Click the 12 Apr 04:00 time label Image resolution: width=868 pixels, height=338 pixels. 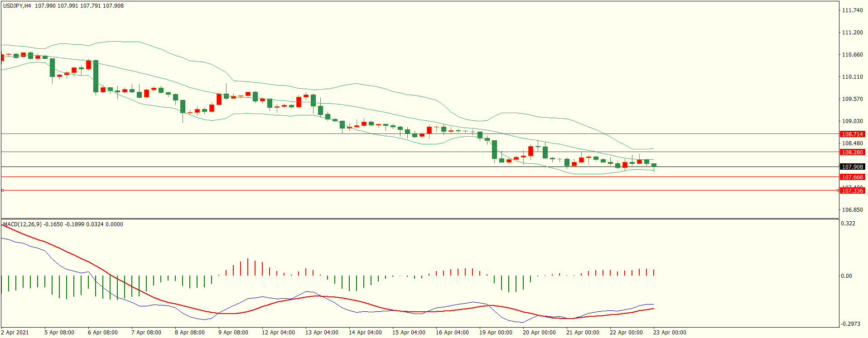[x=278, y=333]
